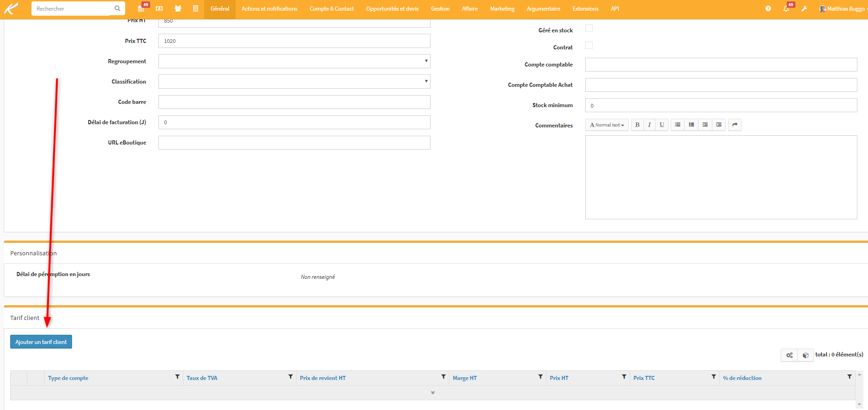
Task: Open the contacts group icon
Action: point(178,8)
